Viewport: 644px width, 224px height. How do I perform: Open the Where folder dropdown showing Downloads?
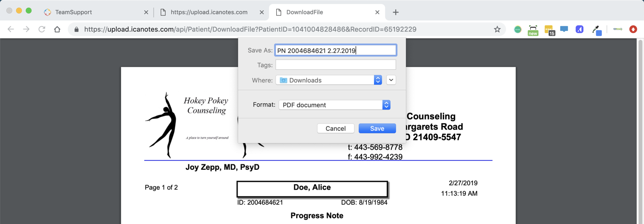(x=329, y=80)
